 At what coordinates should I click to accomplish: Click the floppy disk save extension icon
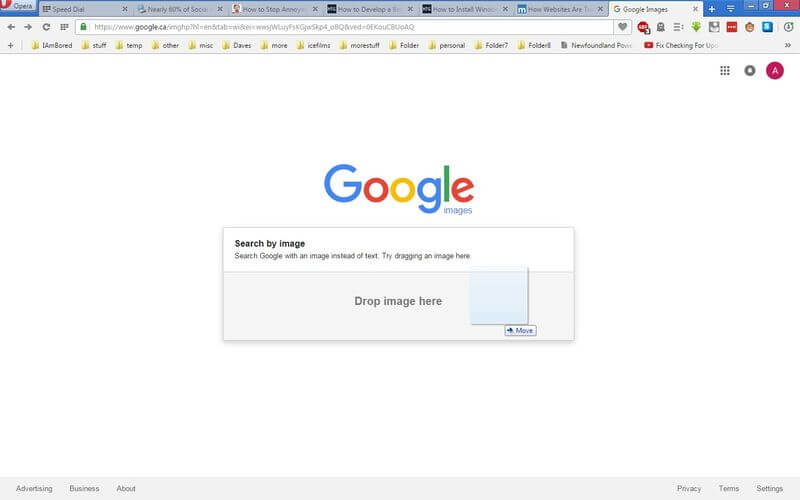(714, 27)
